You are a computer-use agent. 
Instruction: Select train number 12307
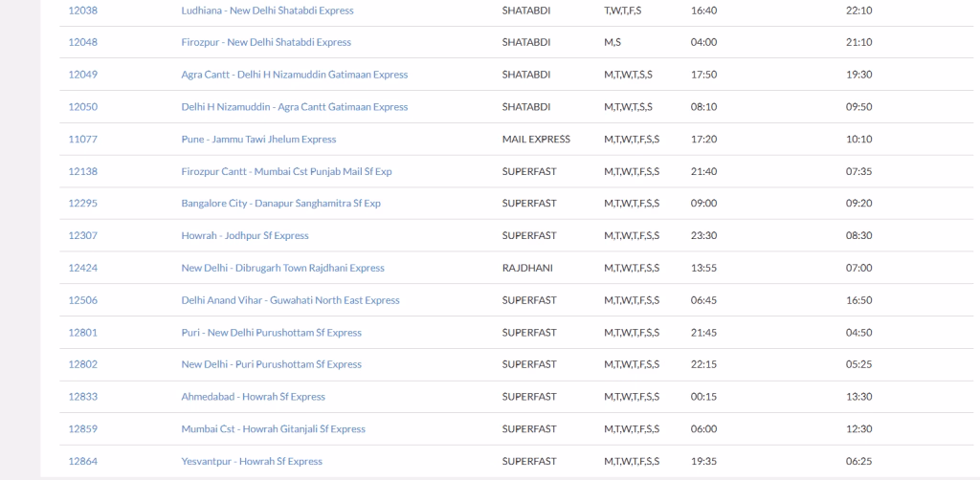pyautogui.click(x=82, y=236)
